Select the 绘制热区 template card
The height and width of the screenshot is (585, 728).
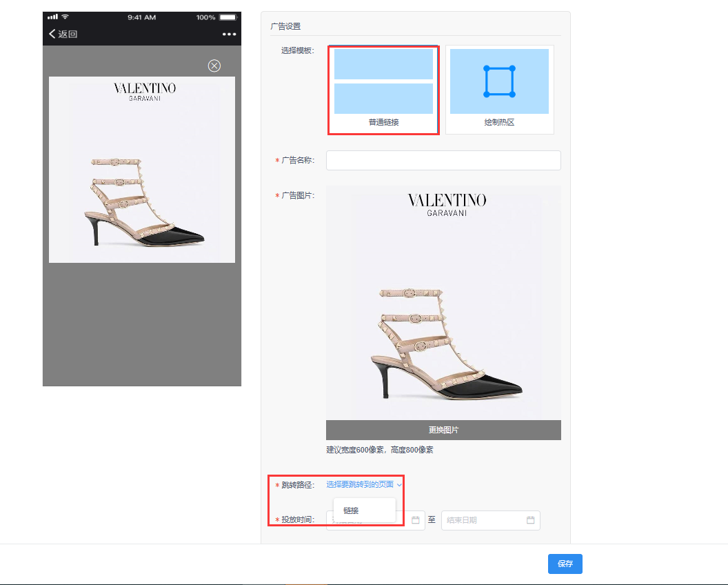500,90
